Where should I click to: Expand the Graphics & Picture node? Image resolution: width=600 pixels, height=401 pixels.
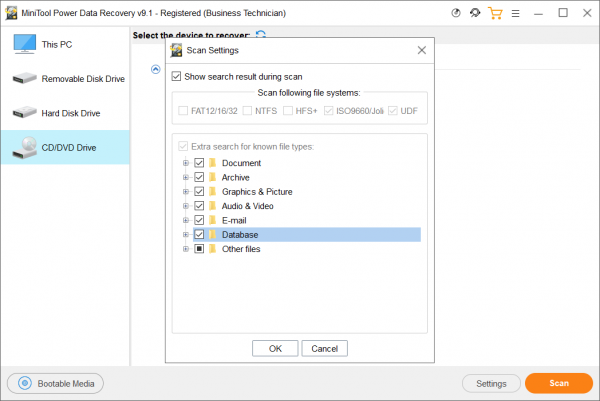tap(186, 192)
